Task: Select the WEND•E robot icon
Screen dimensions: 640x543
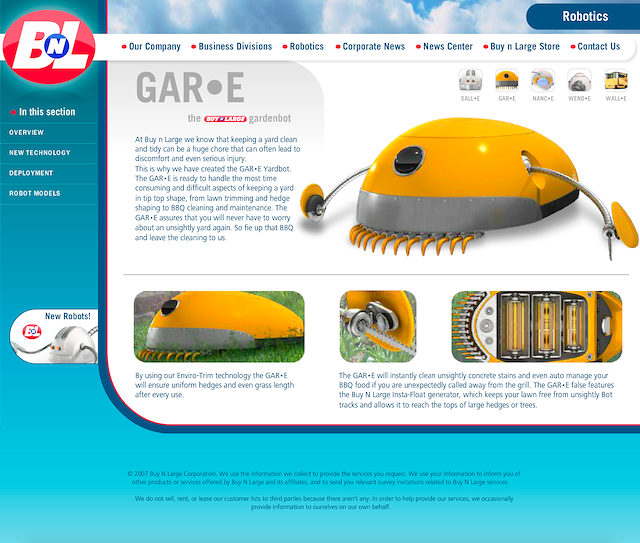Action: (x=579, y=85)
